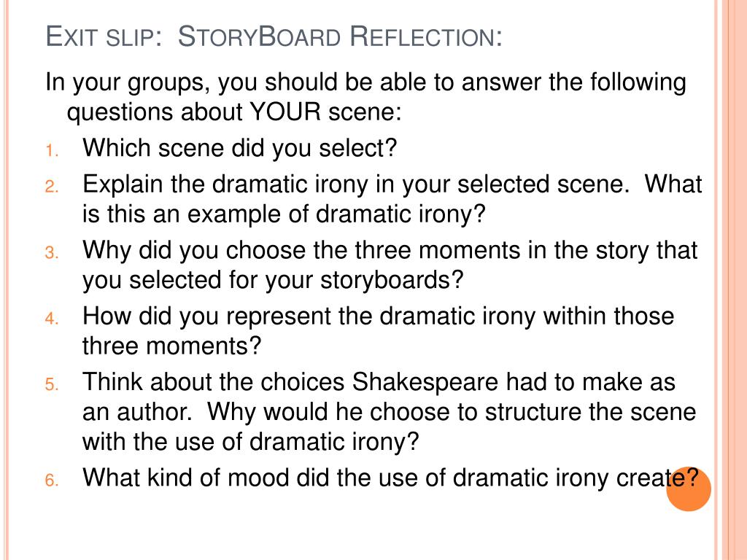Click the word 'YOUR' in the intro paragraph

coord(285,112)
